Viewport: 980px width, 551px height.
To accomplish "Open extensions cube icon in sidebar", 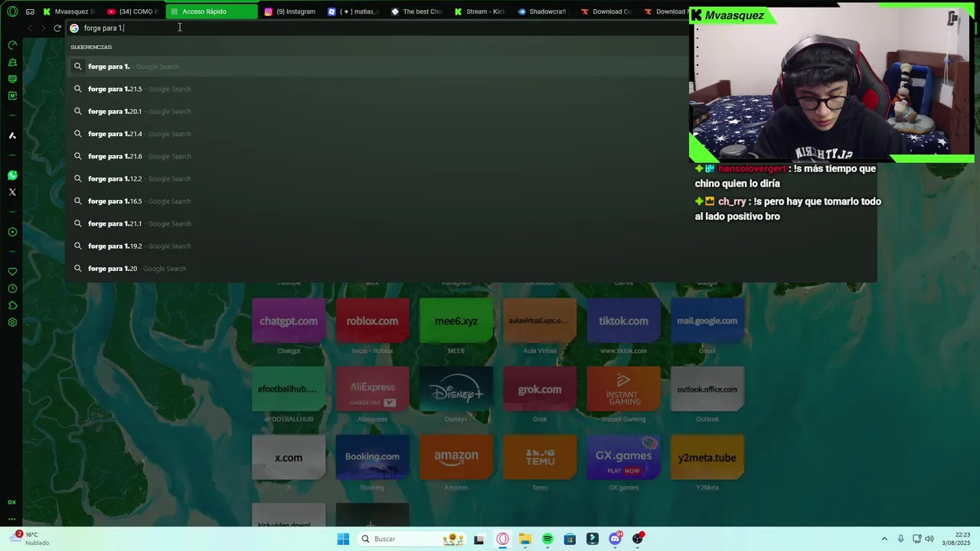I will coord(12,305).
